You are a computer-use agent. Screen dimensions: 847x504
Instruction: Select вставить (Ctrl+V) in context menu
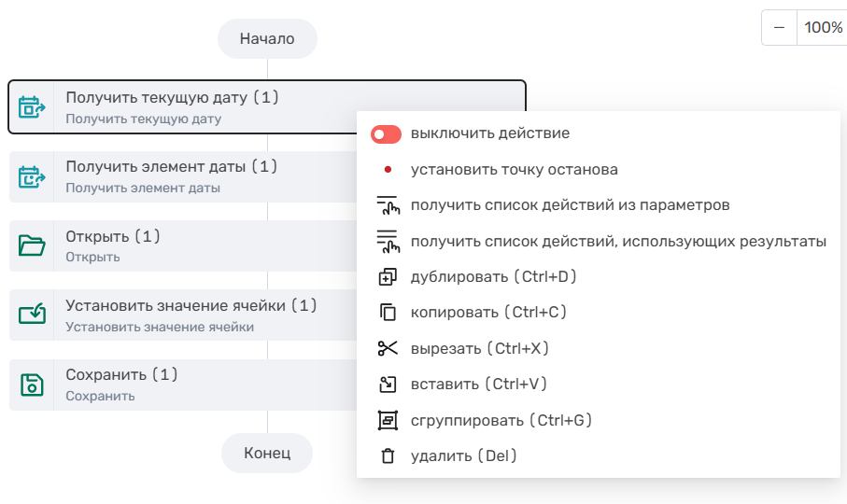coord(478,384)
